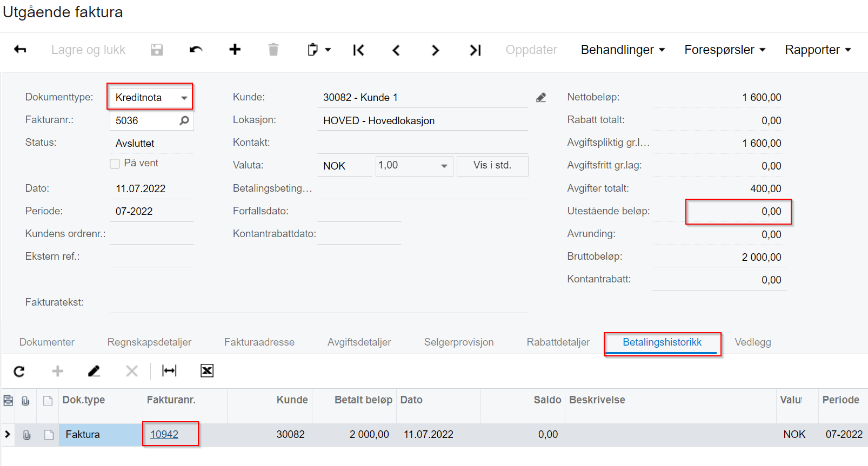Click the Kundens ordrenr. field
Image resolution: width=868 pixels, height=466 pixels.
(151, 234)
